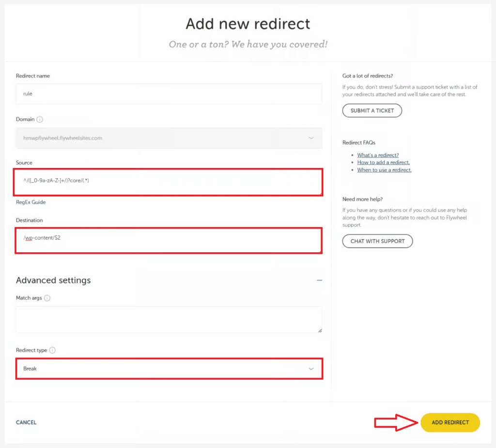Click the Match args info icon

tap(47, 298)
